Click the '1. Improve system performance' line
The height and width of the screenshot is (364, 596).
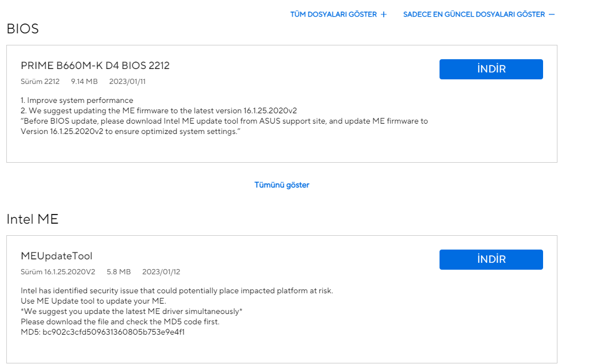click(x=77, y=100)
